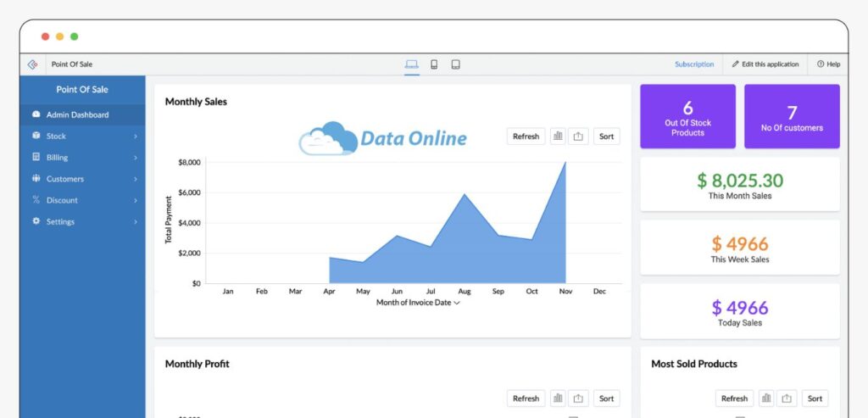Click the Billing calculator icon
Image resolution: width=868 pixels, height=418 pixels.
tap(36, 157)
